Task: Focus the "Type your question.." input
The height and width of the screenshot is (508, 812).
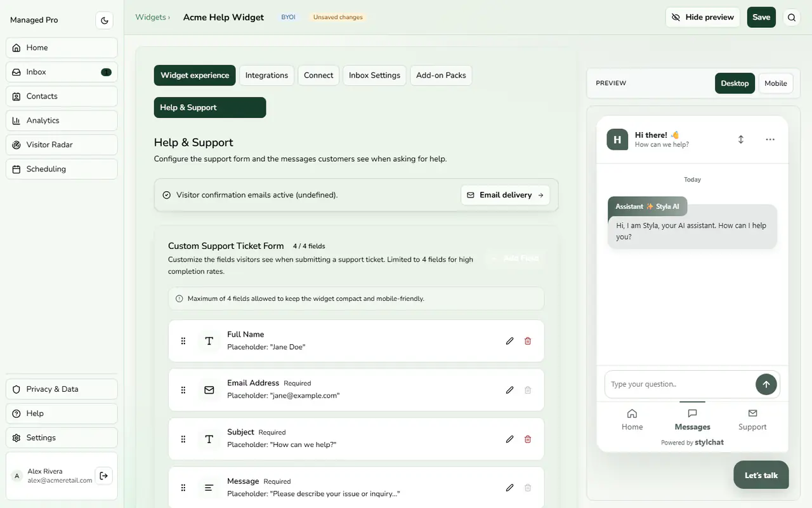Action: click(679, 384)
